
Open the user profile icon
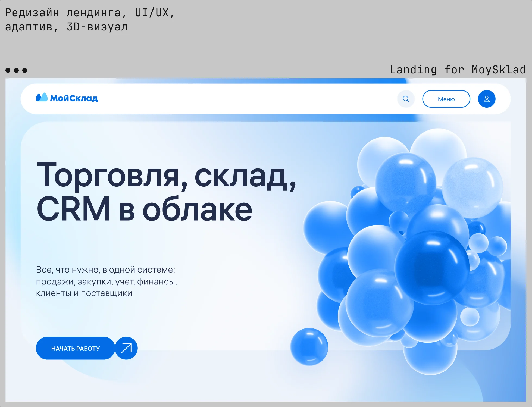(x=487, y=99)
